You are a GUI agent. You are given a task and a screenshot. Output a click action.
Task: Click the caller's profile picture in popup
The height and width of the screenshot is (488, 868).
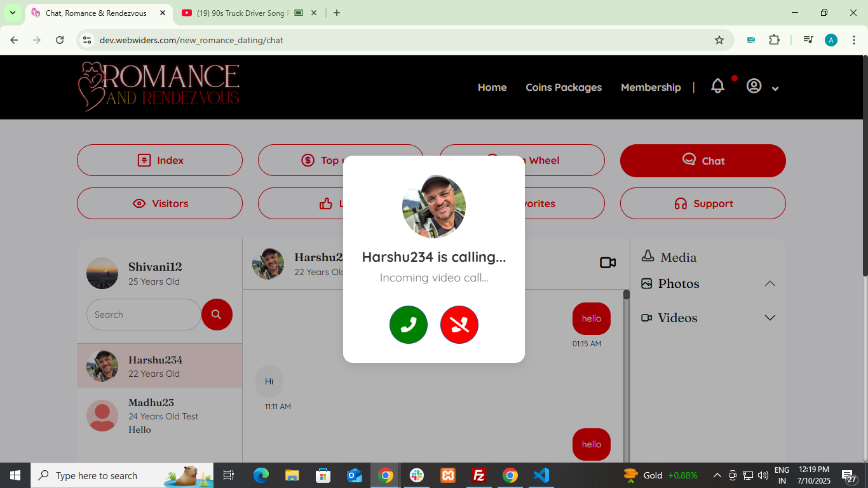(x=434, y=207)
